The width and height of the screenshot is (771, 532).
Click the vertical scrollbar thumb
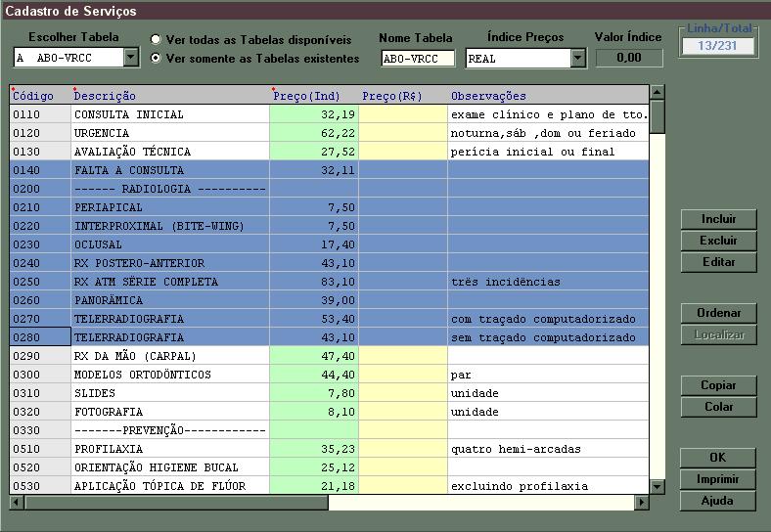point(657,116)
